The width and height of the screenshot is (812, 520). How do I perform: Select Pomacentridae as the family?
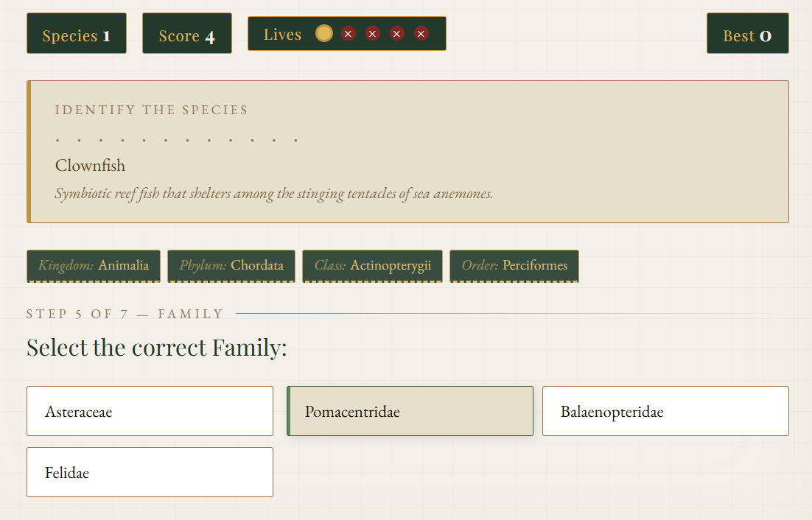click(x=410, y=411)
